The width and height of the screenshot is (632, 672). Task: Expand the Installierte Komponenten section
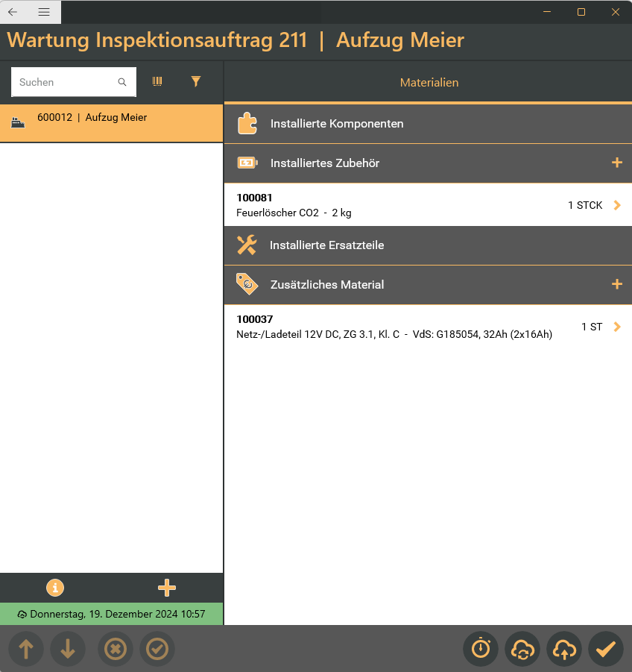428,124
